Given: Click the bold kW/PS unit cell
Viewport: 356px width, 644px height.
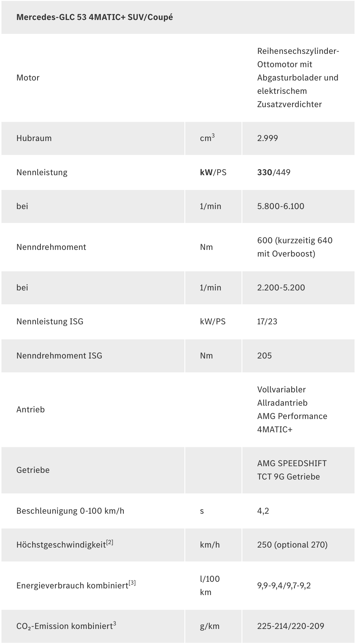Looking at the screenshot, I should click(x=213, y=172).
